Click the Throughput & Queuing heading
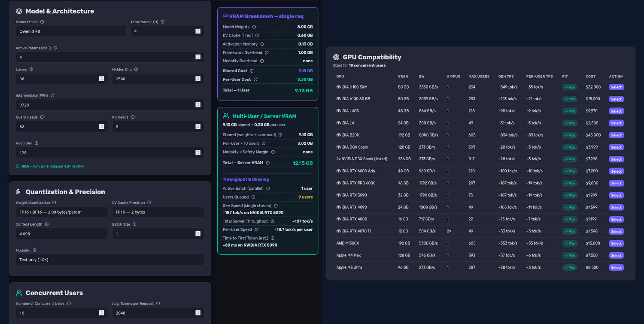 (x=246, y=180)
